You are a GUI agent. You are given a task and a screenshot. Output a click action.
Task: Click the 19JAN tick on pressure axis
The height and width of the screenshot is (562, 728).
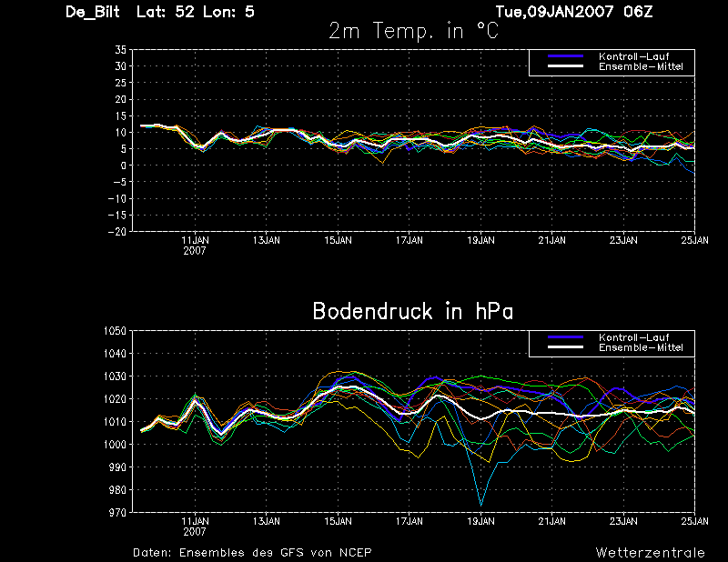pos(480,521)
